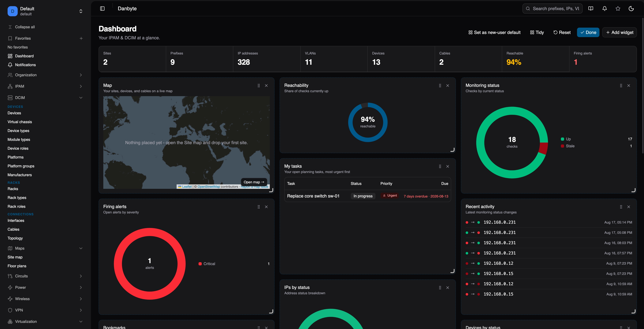Set as new-user default
This screenshot has height=329, width=644.
(x=495, y=33)
